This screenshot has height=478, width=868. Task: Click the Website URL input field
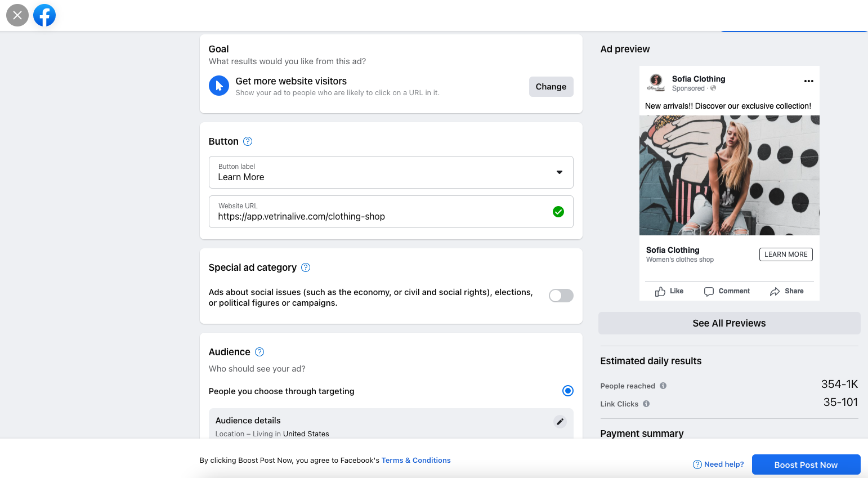[x=391, y=212]
